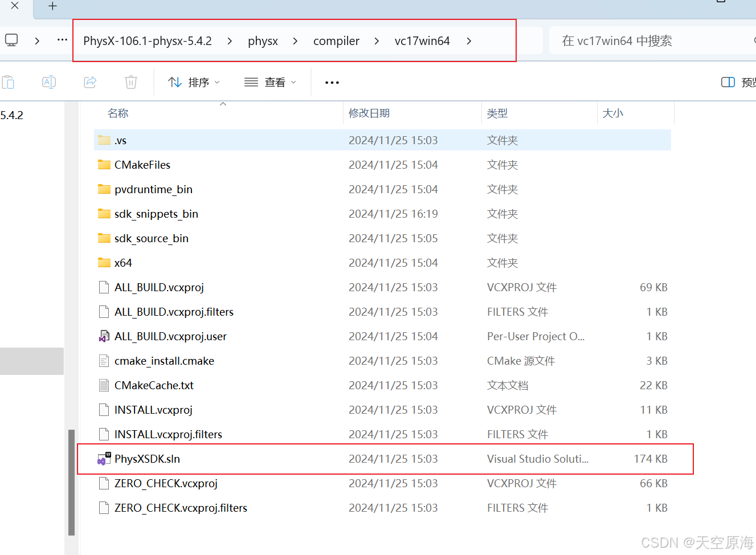The width and height of the screenshot is (756, 555).
Task: Expand chevron after vc17win64 breadcrumb
Action: pos(469,41)
